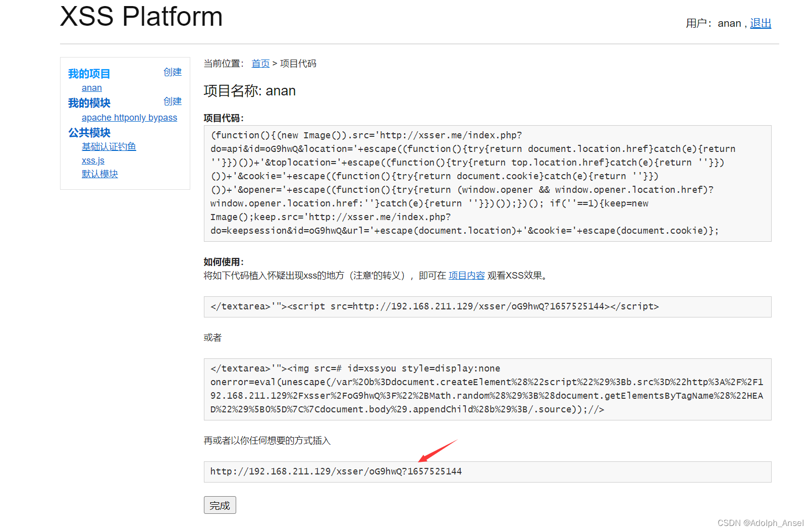Open the apache httponly bypass module
The image size is (811, 532).
point(129,118)
